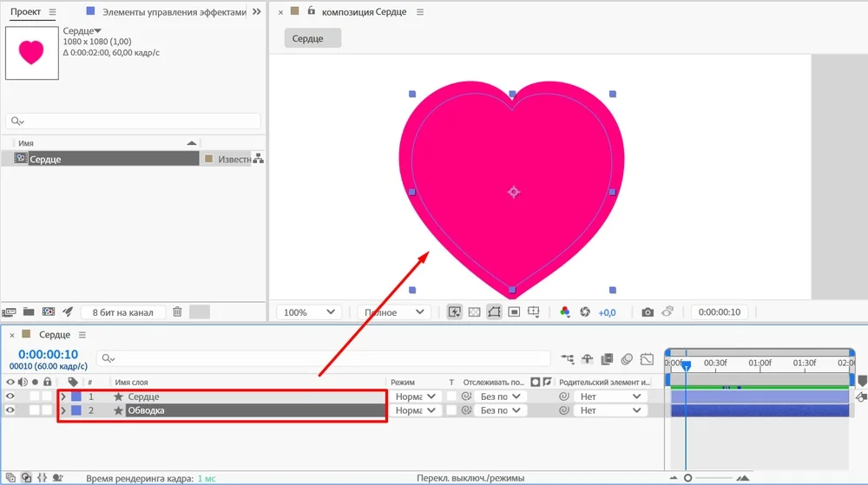Expand the Сердце layer properties
The image size is (868, 485).
(x=62, y=397)
